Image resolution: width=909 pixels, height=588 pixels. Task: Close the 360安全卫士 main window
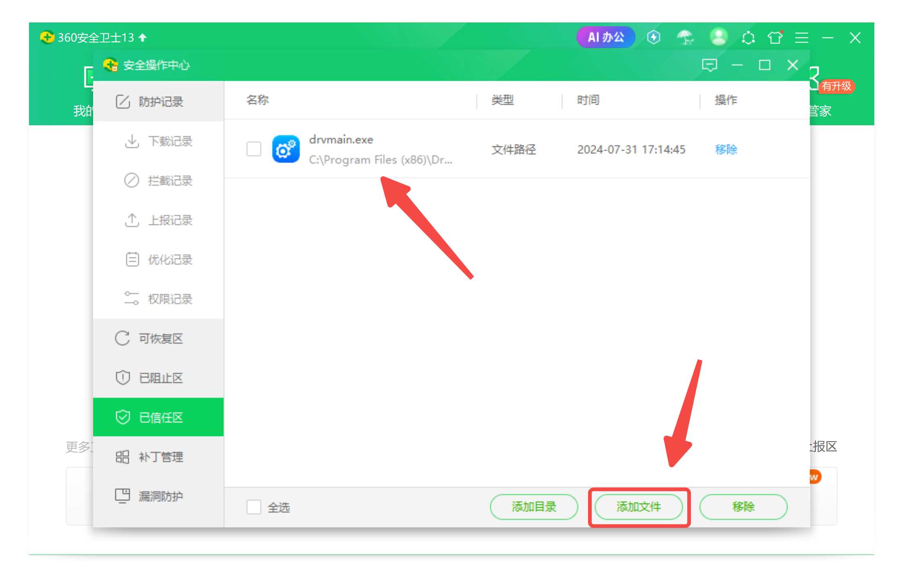pos(855,38)
